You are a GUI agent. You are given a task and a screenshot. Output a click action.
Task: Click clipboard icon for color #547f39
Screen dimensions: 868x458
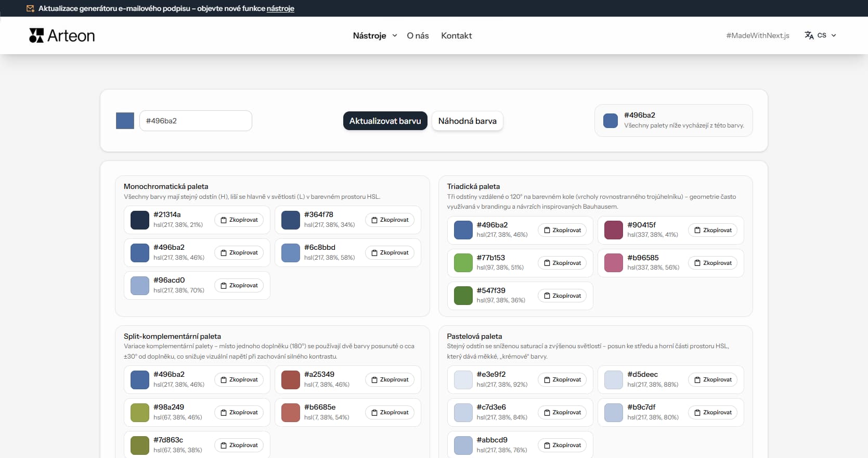(547, 296)
